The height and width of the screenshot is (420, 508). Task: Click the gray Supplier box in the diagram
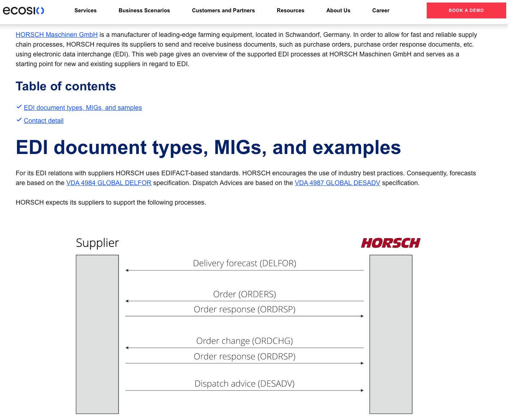tap(97, 334)
